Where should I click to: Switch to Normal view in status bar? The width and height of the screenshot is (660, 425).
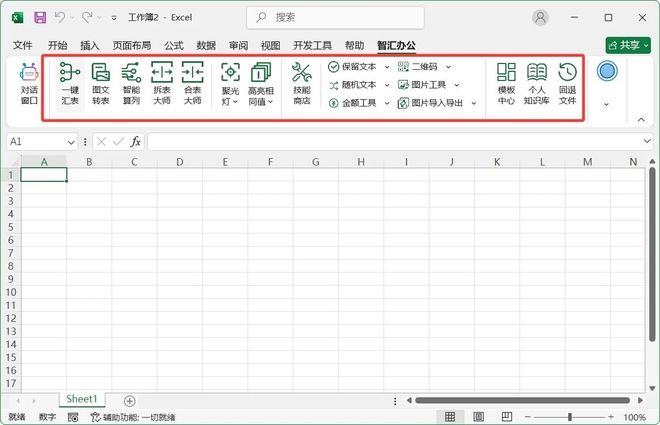450,417
